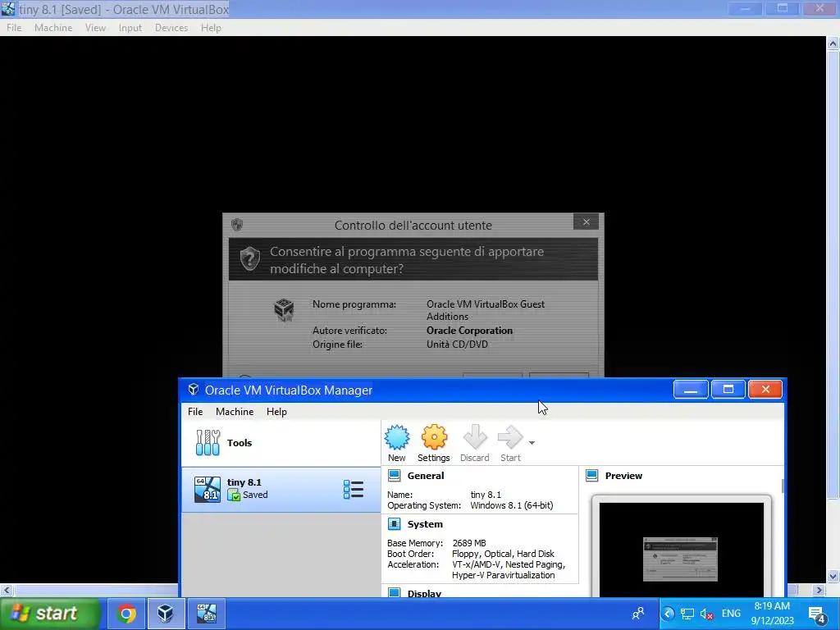The height and width of the screenshot is (630, 840).
Task: Open Input menu in tiny 8.1 VM window
Action: (x=130, y=28)
